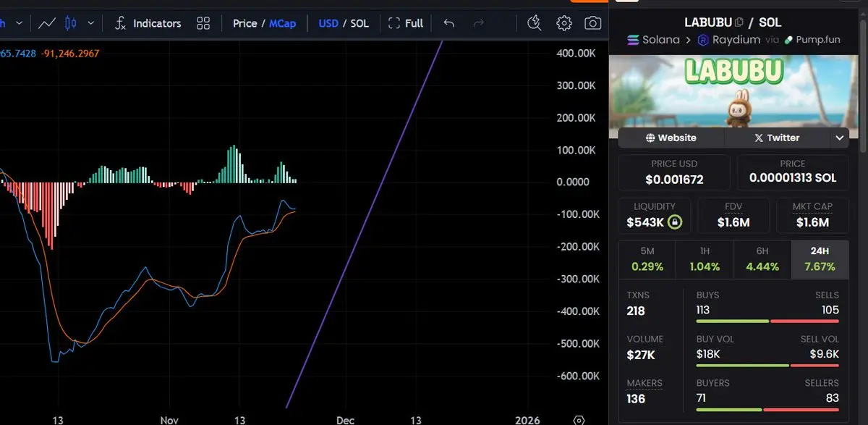868x425 pixels.
Task: Show chart values in USD
Action: click(x=328, y=23)
